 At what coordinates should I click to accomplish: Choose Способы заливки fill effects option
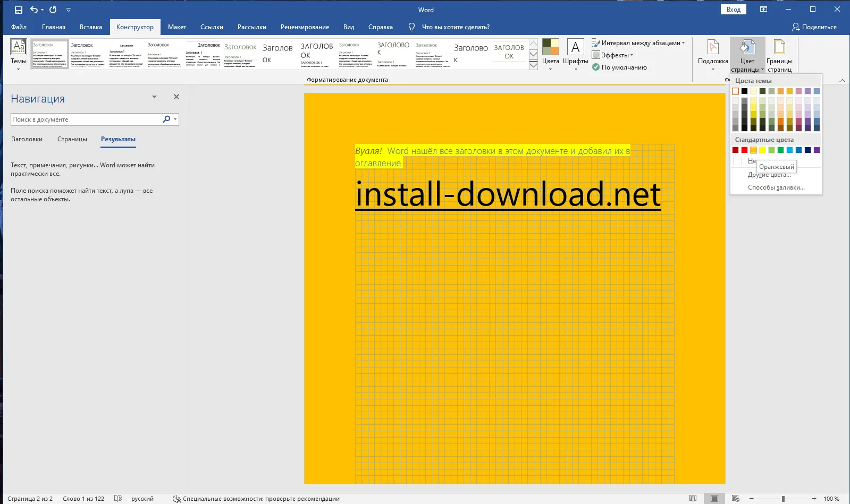(776, 187)
